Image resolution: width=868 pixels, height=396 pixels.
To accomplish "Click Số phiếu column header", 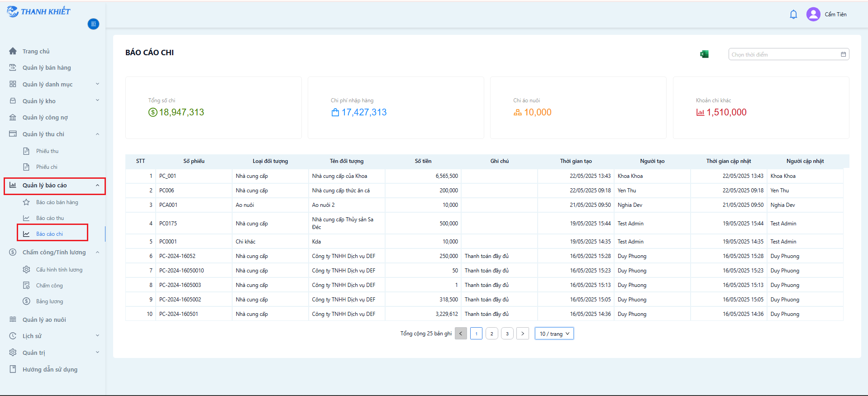I will coord(194,161).
